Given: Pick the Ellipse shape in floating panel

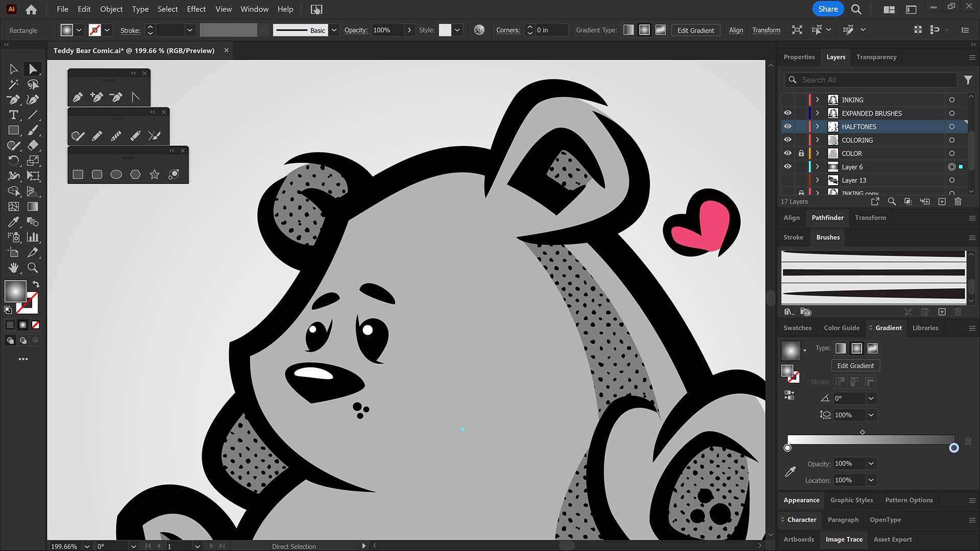Looking at the screenshot, I should tap(116, 174).
